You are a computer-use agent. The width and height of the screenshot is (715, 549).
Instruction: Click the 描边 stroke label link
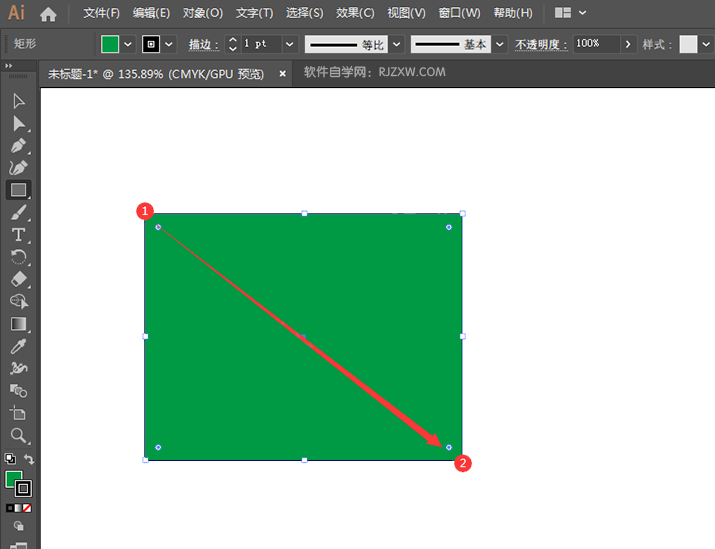204,45
